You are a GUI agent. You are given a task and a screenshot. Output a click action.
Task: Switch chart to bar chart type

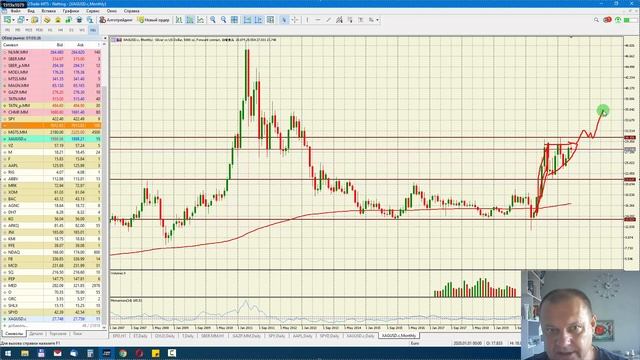click(x=179, y=20)
